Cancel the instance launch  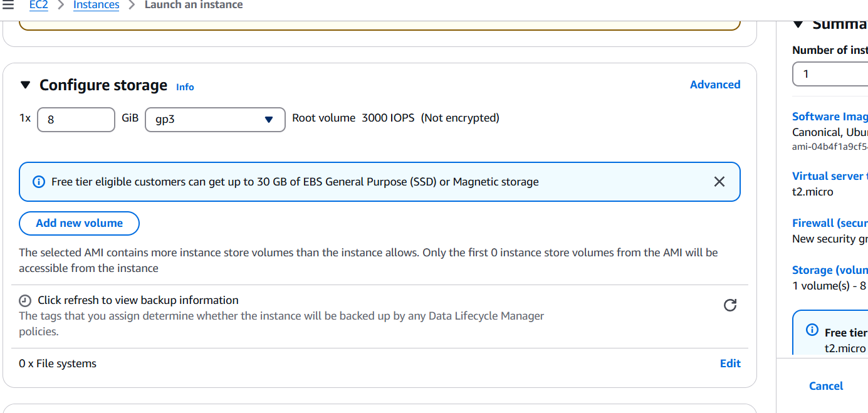826,386
